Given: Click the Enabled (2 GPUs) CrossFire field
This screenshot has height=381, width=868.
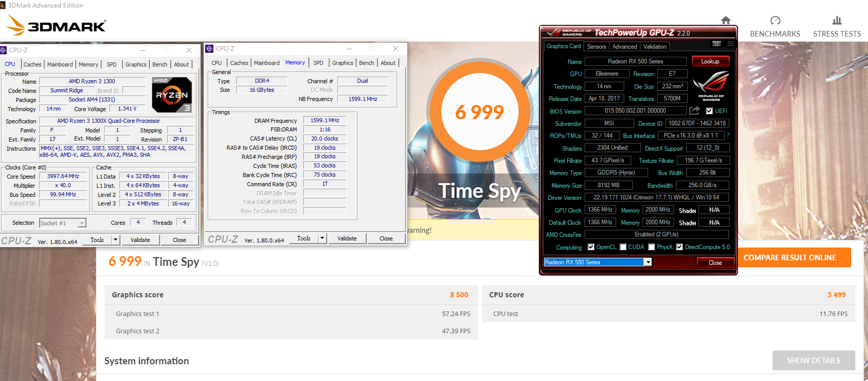Looking at the screenshot, I should (x=656, y=234).
